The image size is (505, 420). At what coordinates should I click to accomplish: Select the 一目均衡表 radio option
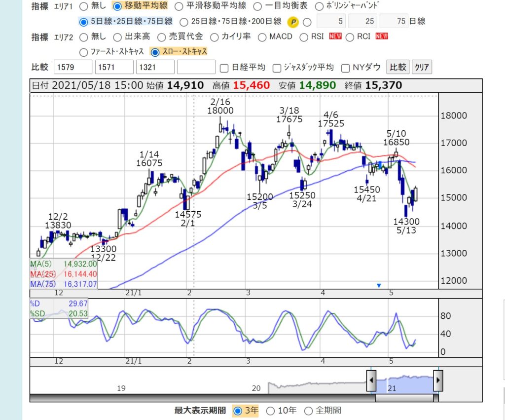(x=257, y=6)
